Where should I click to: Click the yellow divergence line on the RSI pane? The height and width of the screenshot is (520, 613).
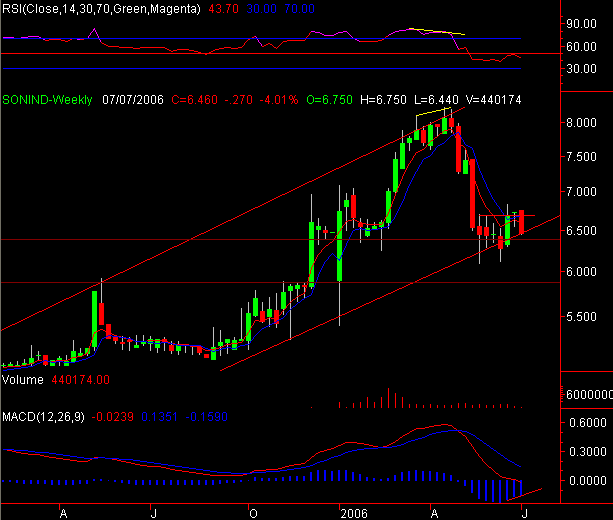[437, 31]
